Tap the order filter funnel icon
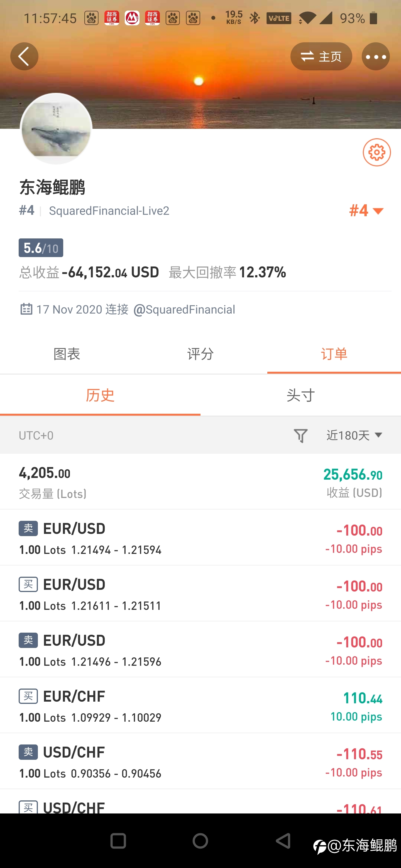The width and height of the screenshot is (401, 868). point(300,435)
